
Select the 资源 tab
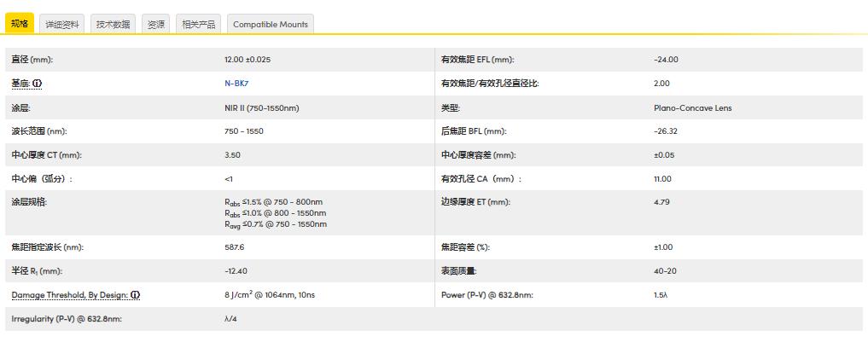pos(155,25)
